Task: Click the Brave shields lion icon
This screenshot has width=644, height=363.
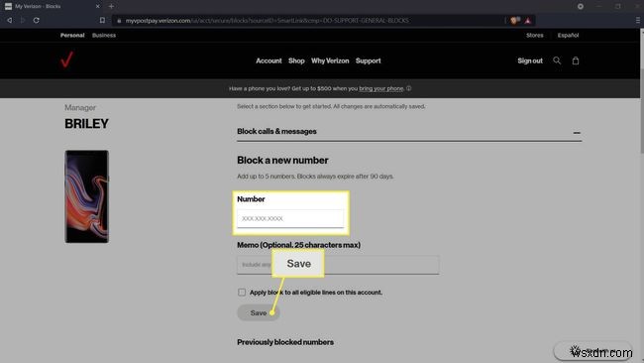Action: pyautogui.click(x=514, y=20)
